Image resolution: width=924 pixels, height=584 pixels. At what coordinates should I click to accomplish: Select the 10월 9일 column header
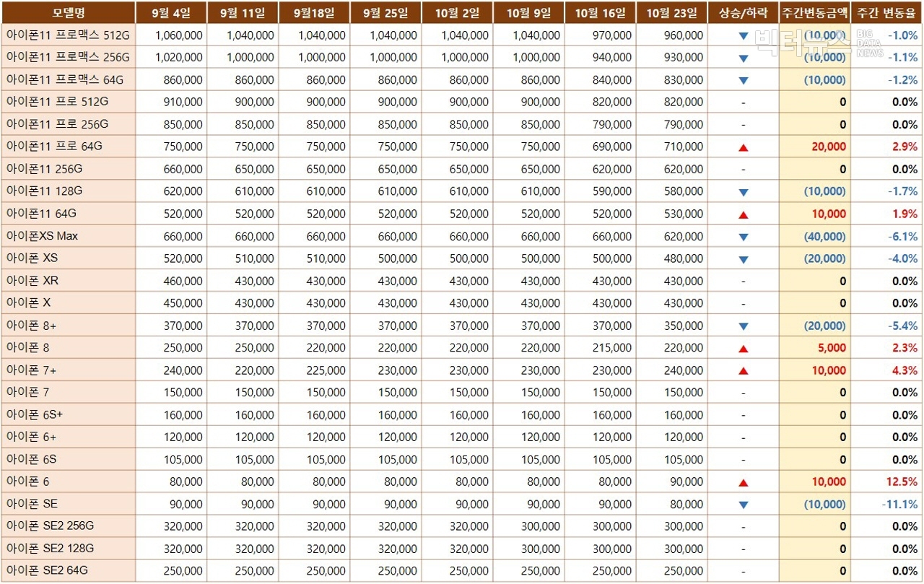click(x=528, y=12)
